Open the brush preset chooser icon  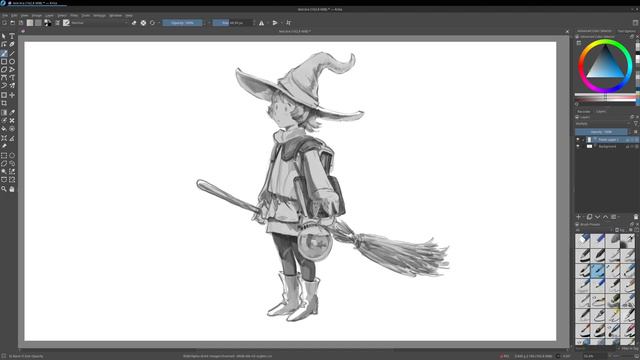[x=66, y=23]
